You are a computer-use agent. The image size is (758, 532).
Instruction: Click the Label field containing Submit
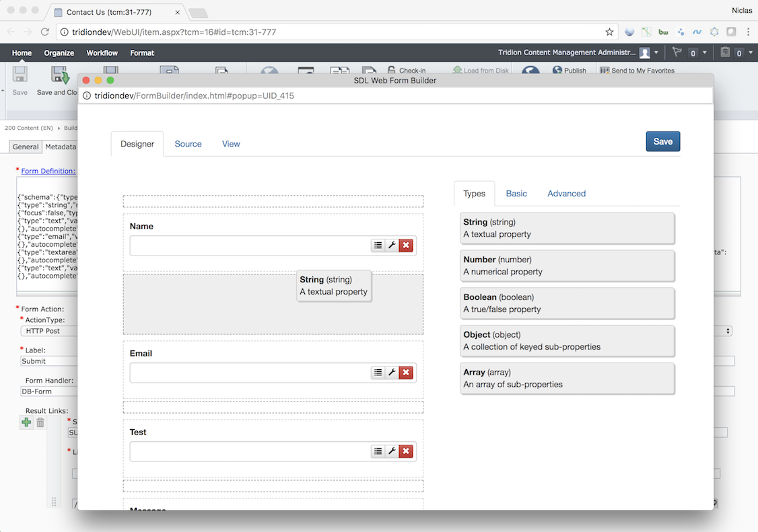(49, 361)
